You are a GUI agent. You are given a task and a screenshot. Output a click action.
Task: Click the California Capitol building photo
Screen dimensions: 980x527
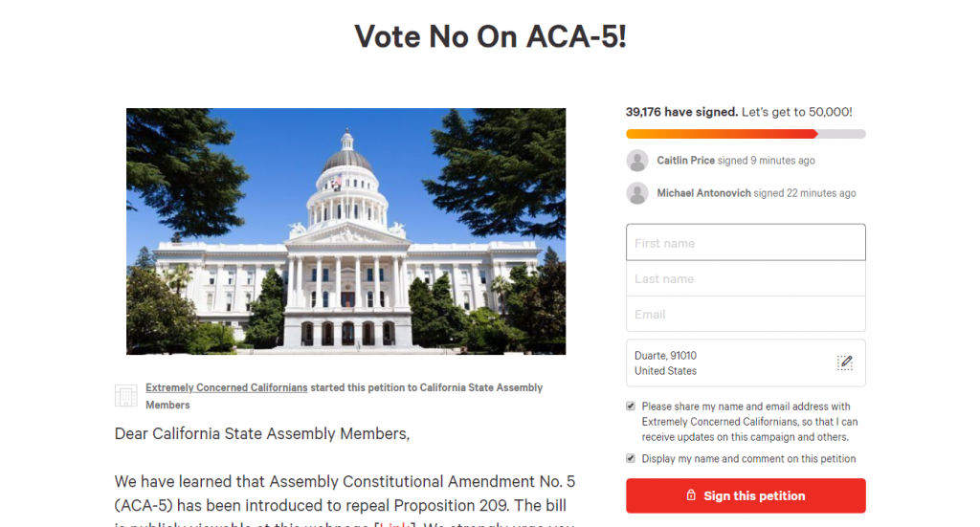345,231
